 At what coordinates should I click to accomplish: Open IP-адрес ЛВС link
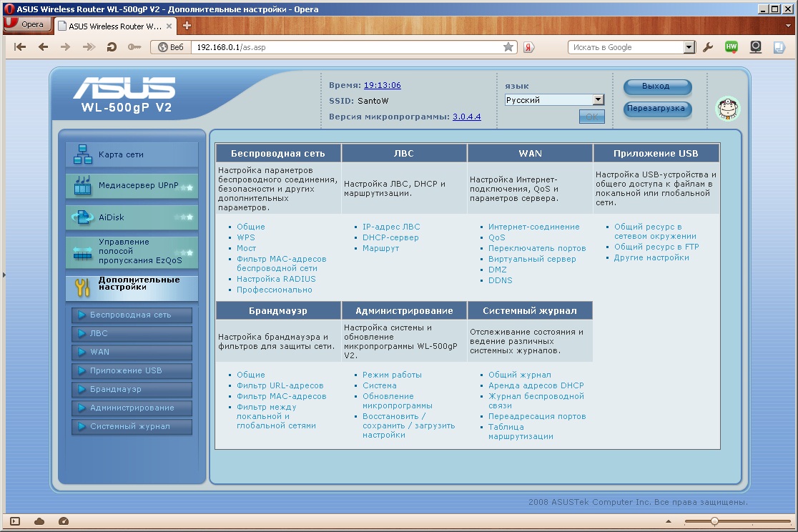[x=391, y=227]
